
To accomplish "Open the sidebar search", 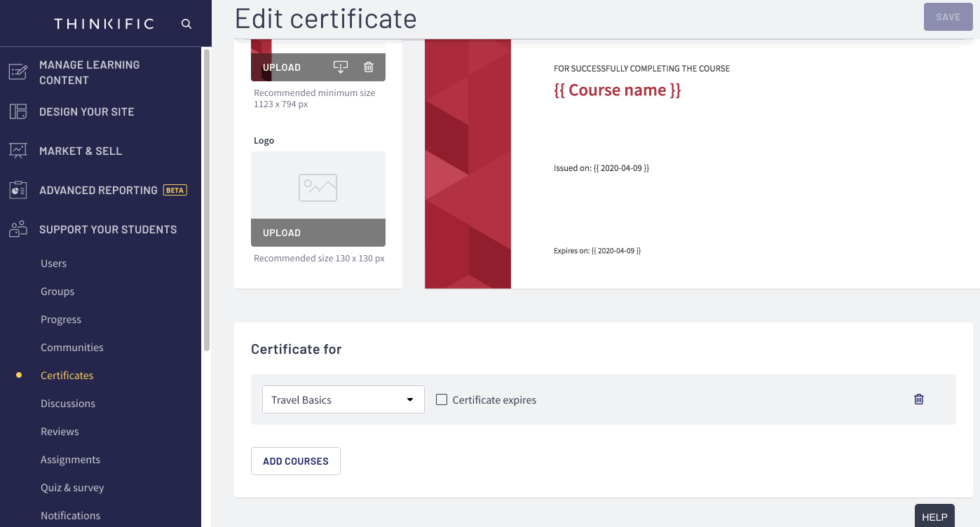I will click(186, 23).
